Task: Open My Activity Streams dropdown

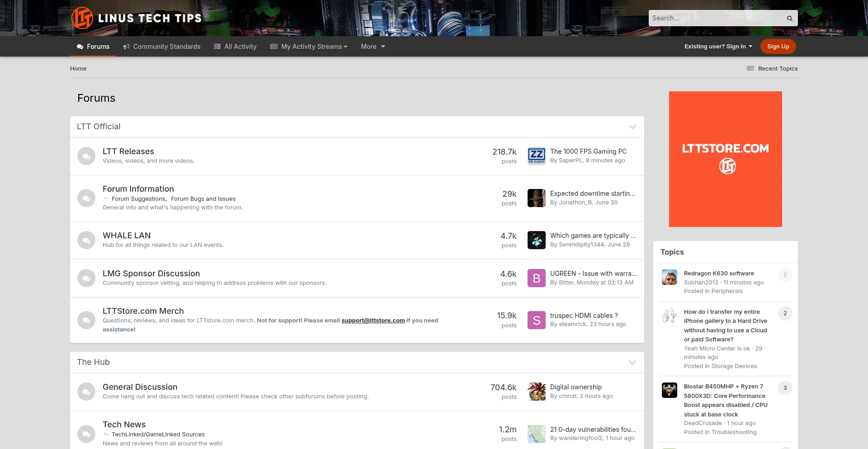Action: [x=309, y=47]
